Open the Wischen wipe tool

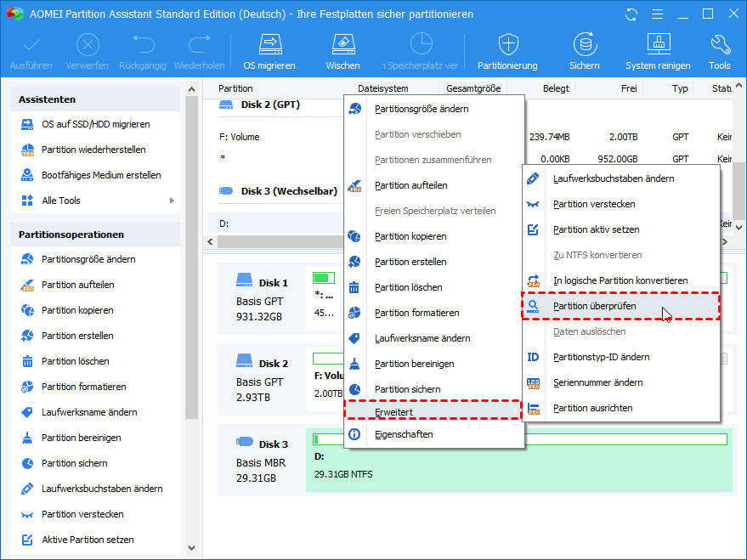click(x=342, y=52)
